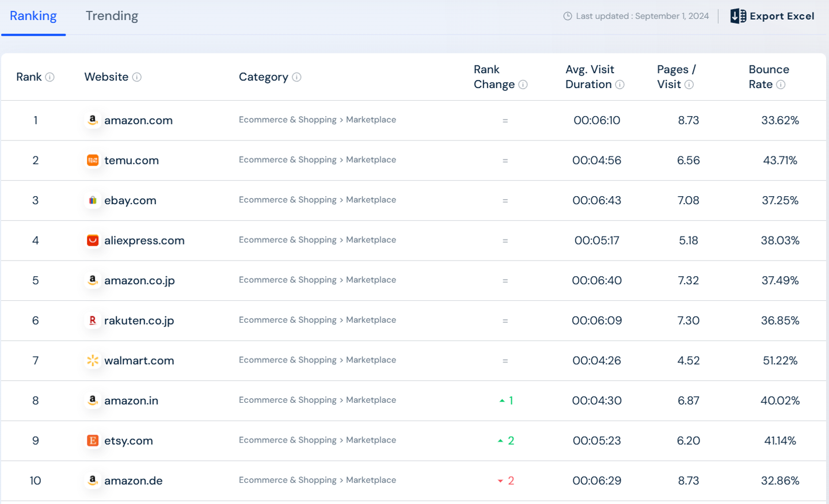
Task: Click the Pages / Visit info icon
Action: pos(689,85)
